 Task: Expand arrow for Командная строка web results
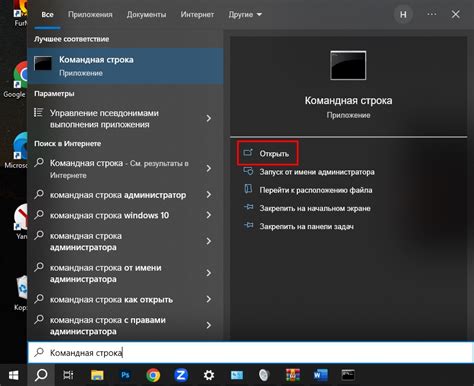(209, 168)
